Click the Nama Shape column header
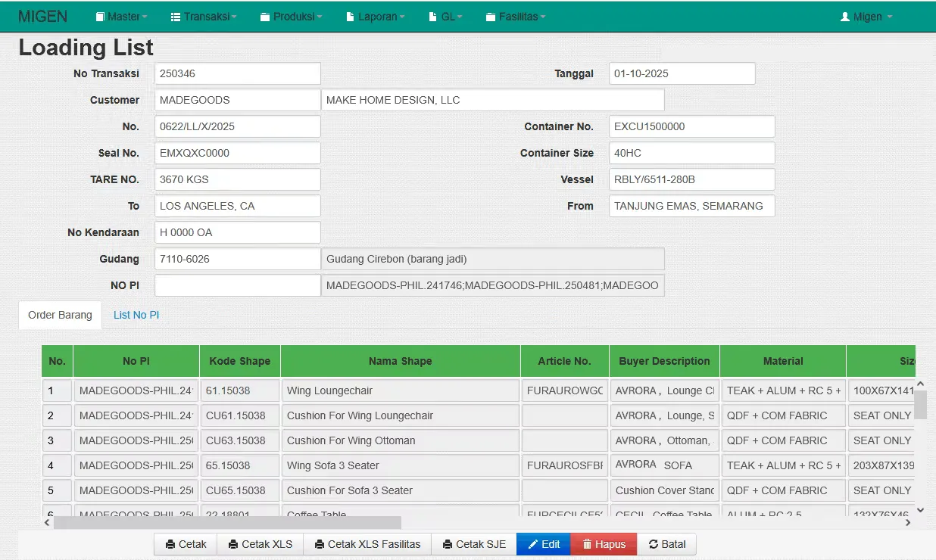Screen dimensions: 936x560 pos(400,361)
